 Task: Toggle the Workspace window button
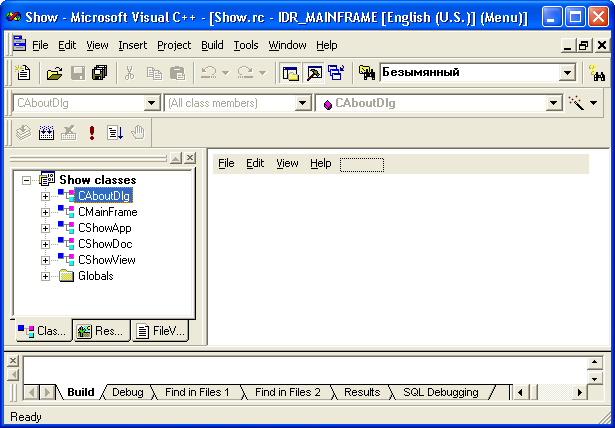click(291, 73)
